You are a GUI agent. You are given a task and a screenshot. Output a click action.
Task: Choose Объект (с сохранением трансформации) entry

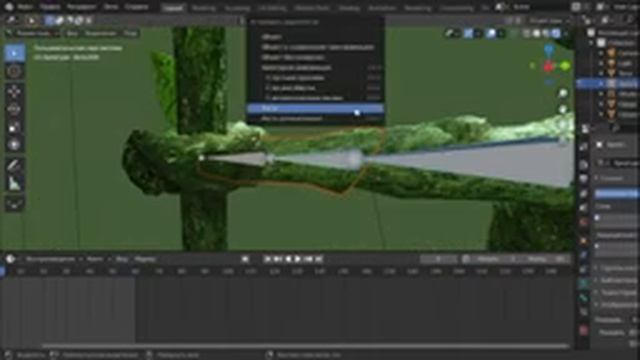coord(315,47)
